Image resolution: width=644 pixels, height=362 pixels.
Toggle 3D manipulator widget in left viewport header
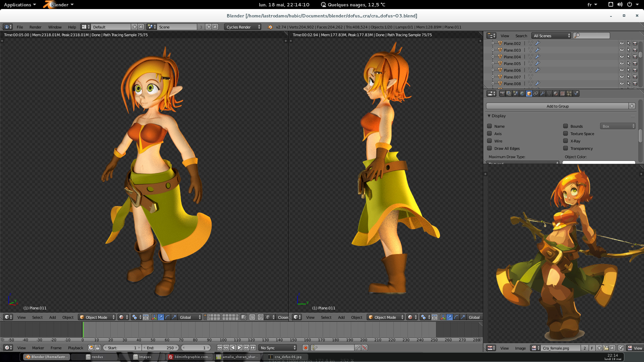pos(154,317)
